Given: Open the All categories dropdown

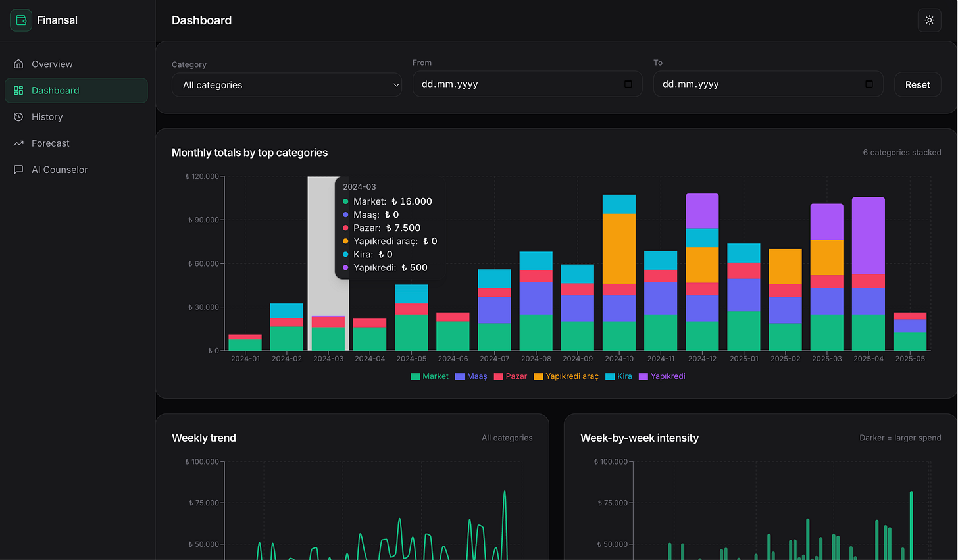Looking at the screenshot, I should pos(287,85).
